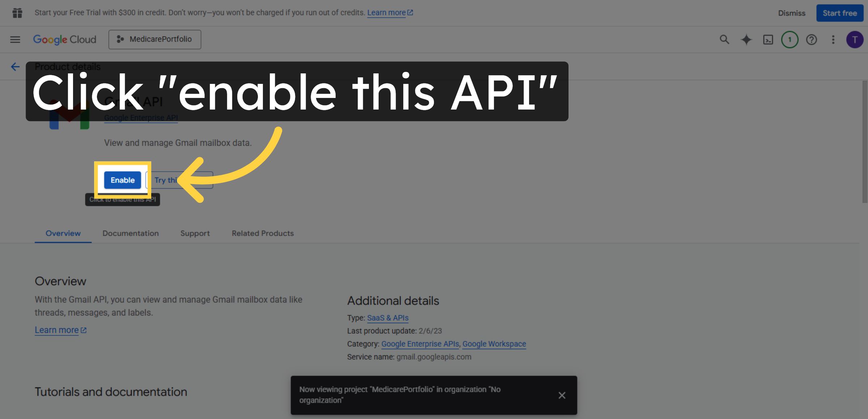Switch to the Related Products tab
The height and width of the screenshot is (419, 868).
click(x=263, y=233)
